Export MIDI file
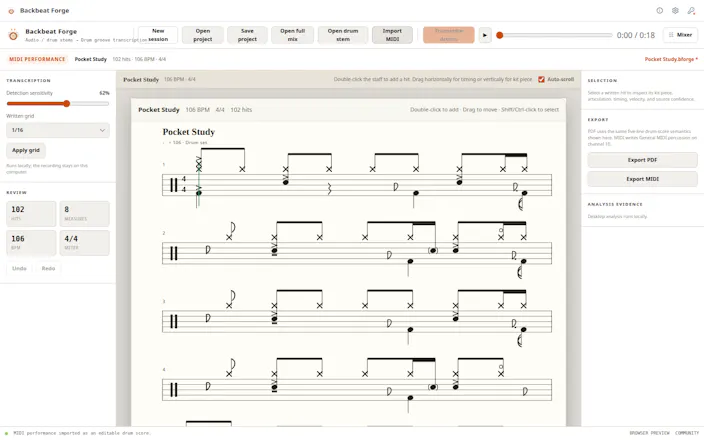Viewport: 704px width, 440px height. [x=642, y=179]
